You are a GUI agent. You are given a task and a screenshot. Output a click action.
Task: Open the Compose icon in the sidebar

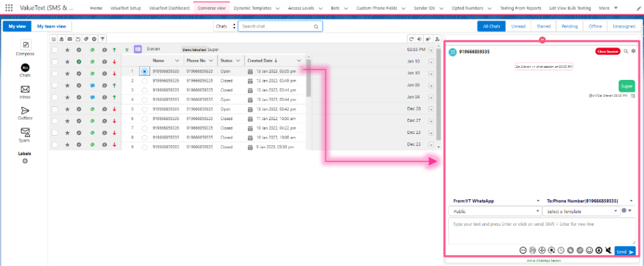click(26, 45)
